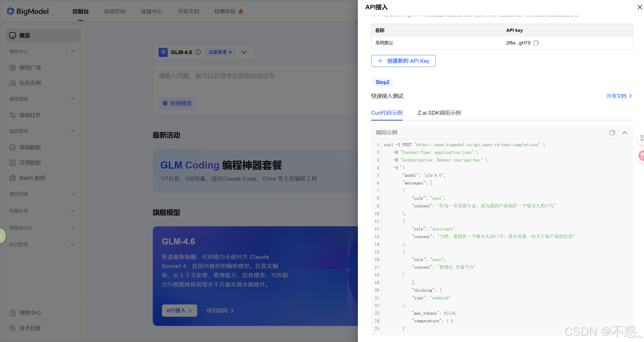Copy the API key with the copy icon

point(536,43)
